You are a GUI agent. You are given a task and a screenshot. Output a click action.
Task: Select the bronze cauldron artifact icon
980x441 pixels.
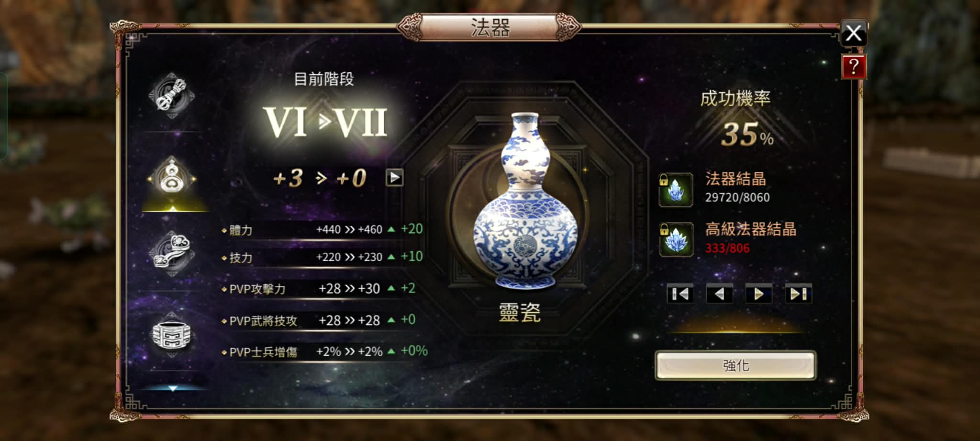[171, 335]
